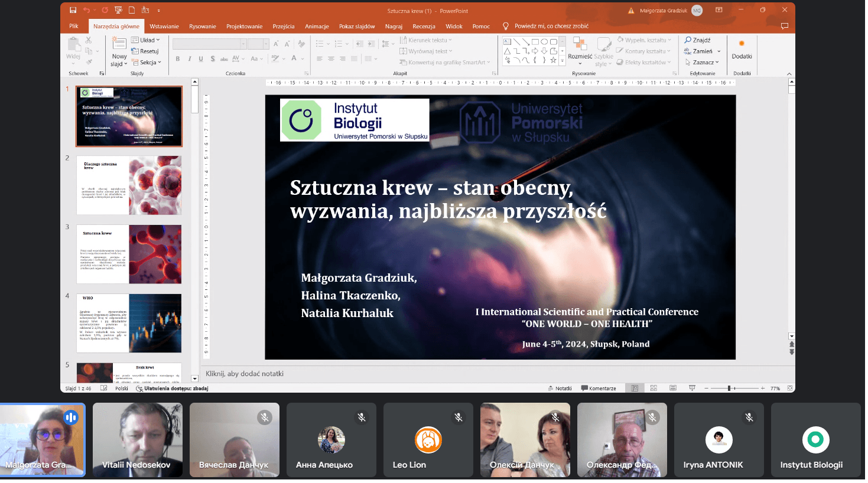Select the triangle shape in the shapes gallery
Viewport: 868px width, 483px height.
(x=508, y=51)
